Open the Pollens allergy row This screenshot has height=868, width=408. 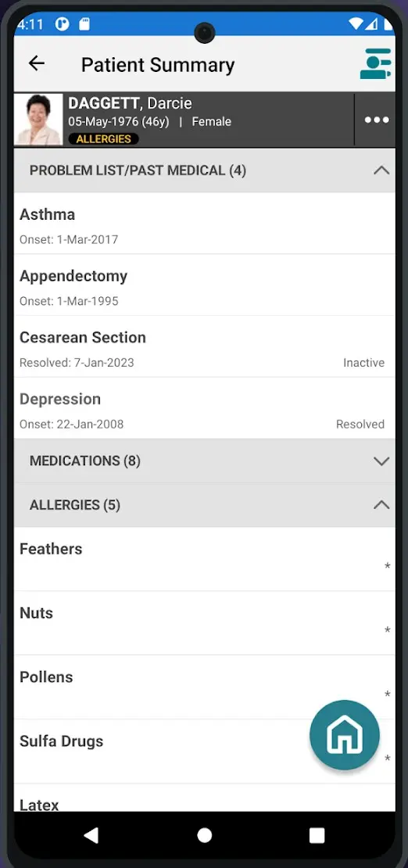click(204, 687)
